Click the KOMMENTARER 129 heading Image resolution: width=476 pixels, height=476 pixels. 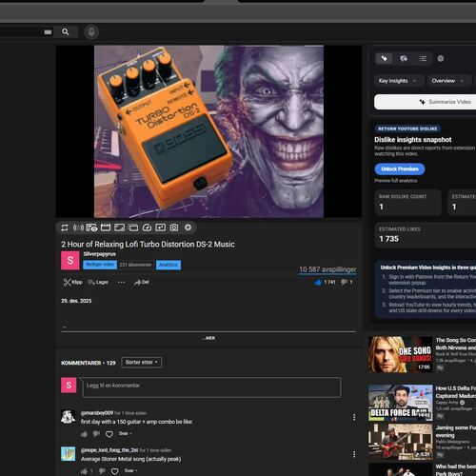click(x=89, y=363)
